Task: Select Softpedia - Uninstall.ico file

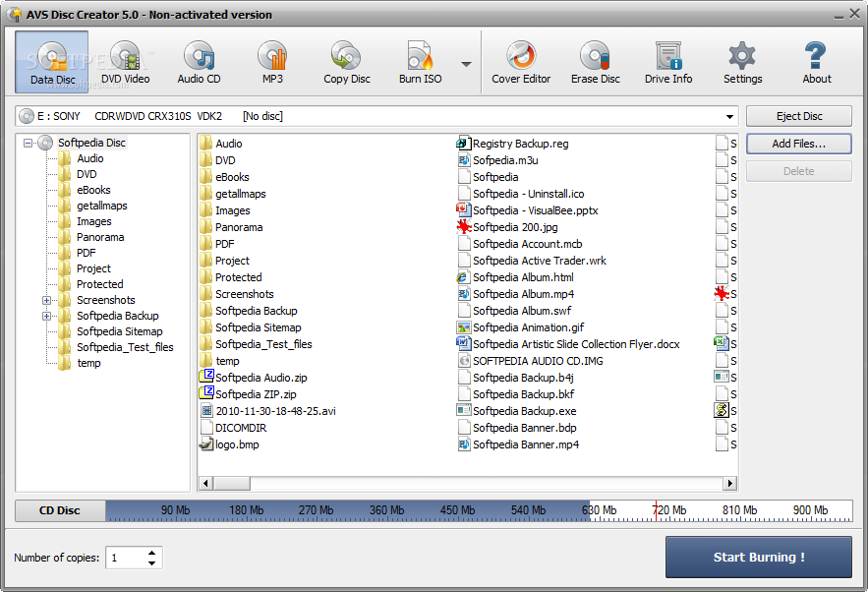Action: coord(520,194)
